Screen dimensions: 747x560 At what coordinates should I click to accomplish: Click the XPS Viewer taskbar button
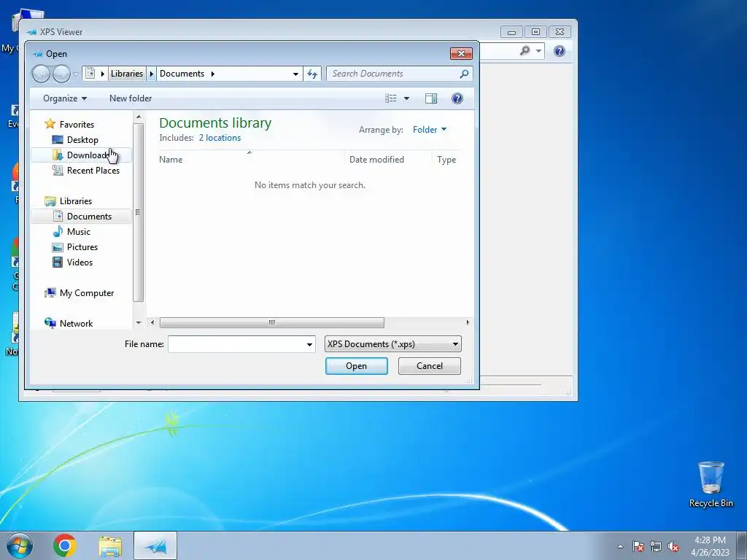point(155,545)
